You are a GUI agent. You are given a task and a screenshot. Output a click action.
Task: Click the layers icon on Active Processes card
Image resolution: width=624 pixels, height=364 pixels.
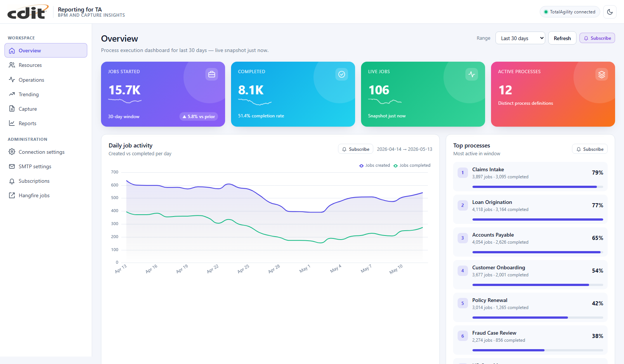pyautogui.click(x=602, y=74)
